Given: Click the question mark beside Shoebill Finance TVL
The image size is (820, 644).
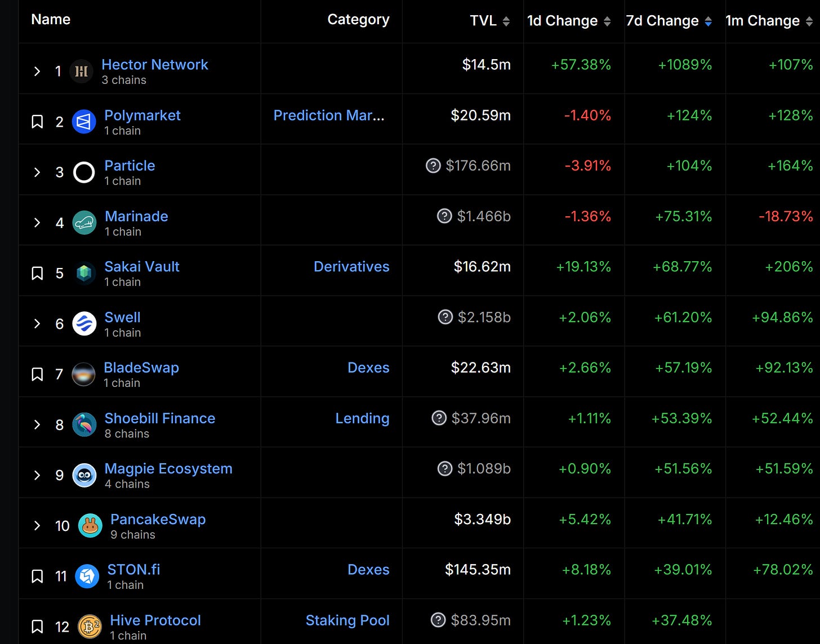Looking at the screenshot, I should [439, 418].
